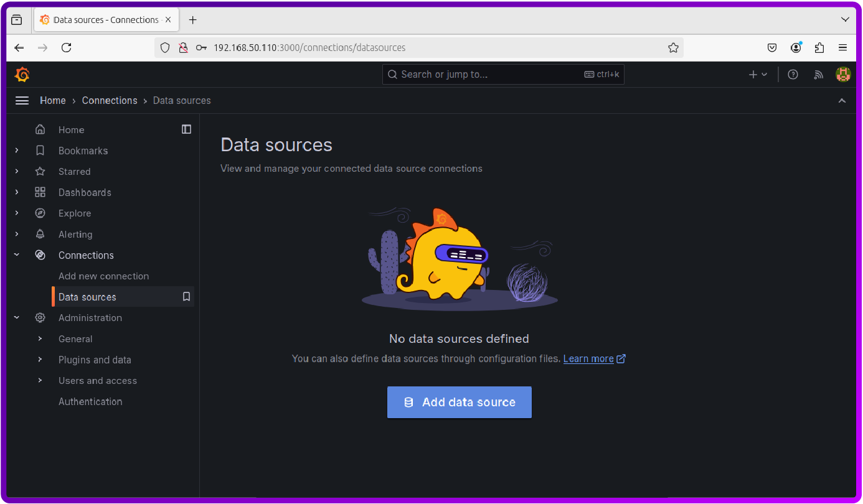Expand the Users and access section
This screenshot has height=504, width=863.
click(40, 380)
